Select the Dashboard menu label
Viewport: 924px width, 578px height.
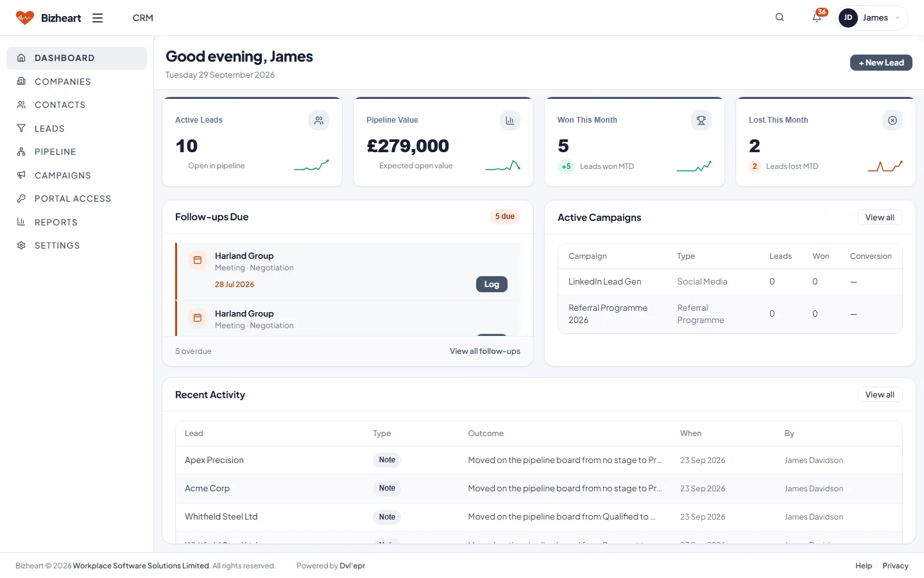tap(64, 58)
